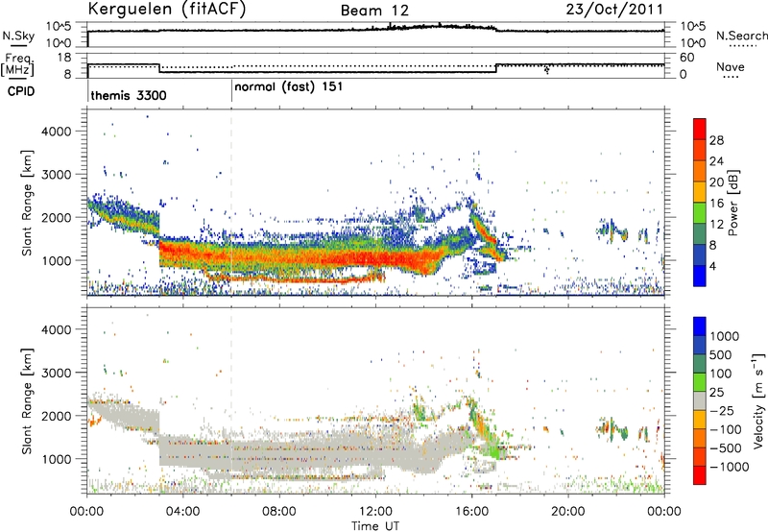The width and height of the screenshot is (768, 532).
Task: Click the normal (fast) 151 CPID marker
Action: click(289, 87)
